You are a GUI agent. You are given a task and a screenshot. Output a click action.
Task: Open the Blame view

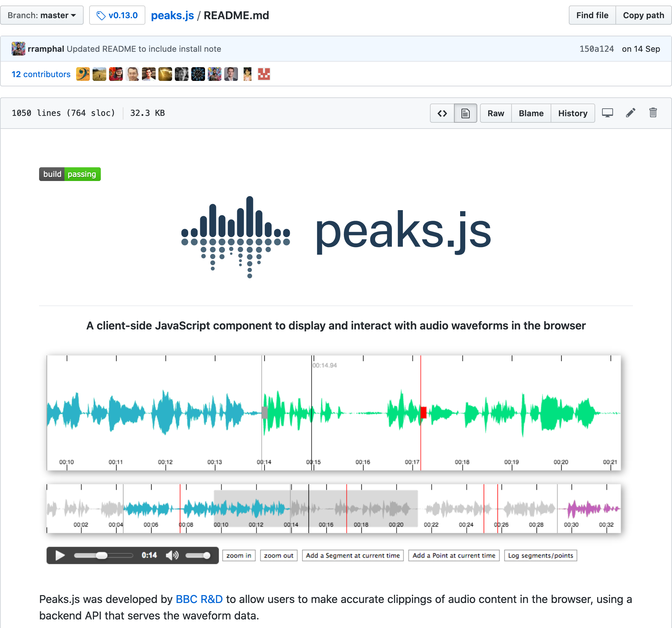pyautogui.click(x=531, y=113)
